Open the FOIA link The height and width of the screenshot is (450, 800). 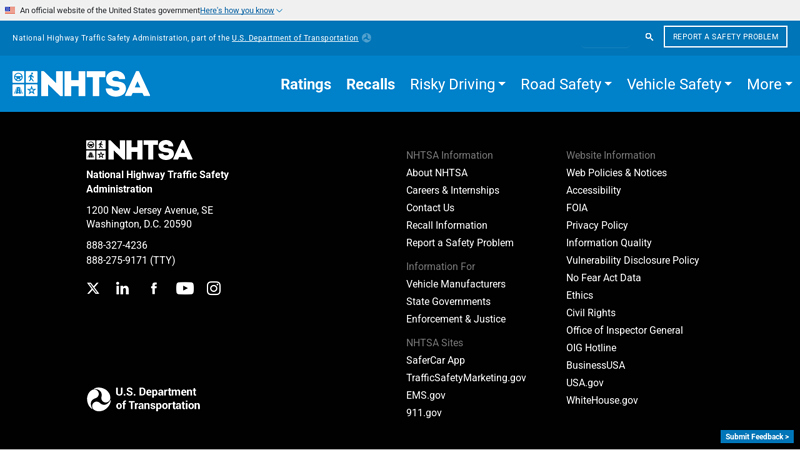(x=577, y=208)
